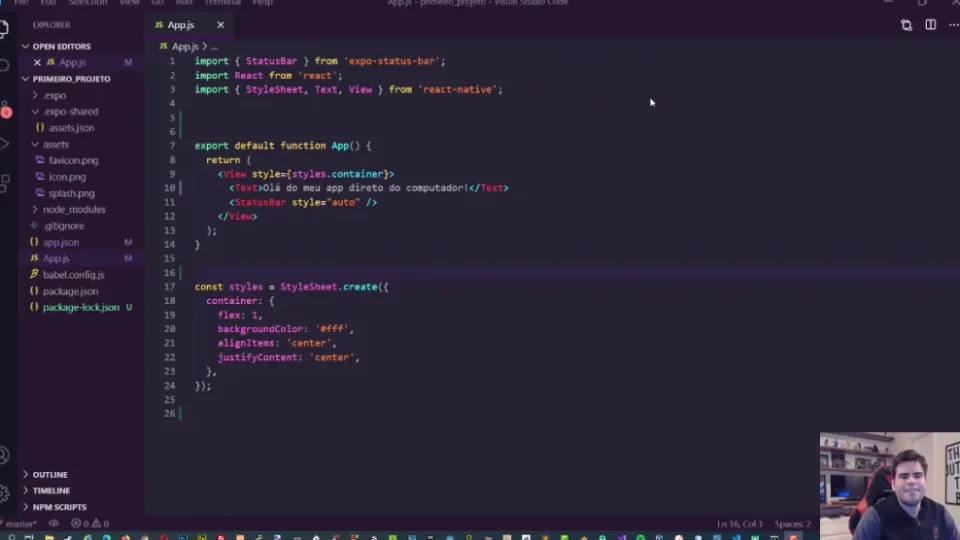Open the Accounts menu icon
The height and width of the screenshot is (540, 960).
pos(4,455)
